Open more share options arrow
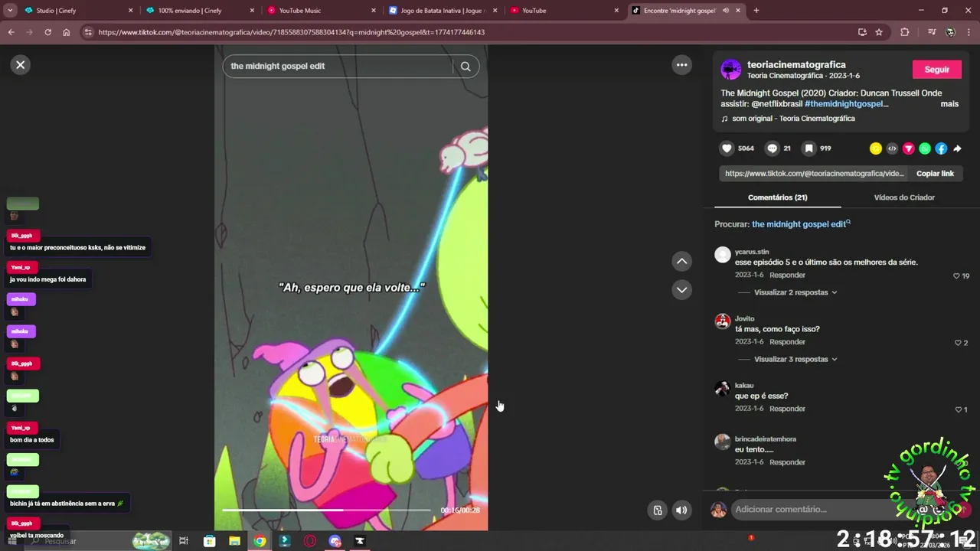Image resolution: width=980 pixels, height=551 pixels. tap(957, 148)
